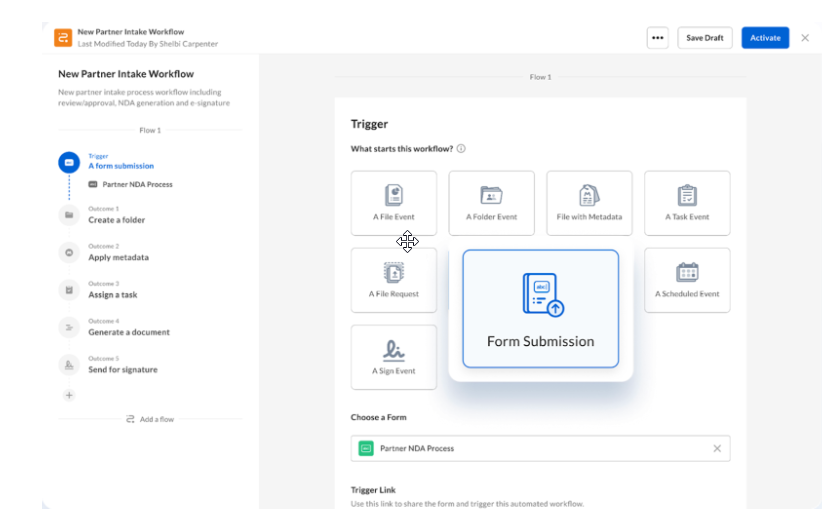The width and height of the screenshot is (839, 524).
Task: Select the A Sign Event trigger
Action: coord(393,356)
